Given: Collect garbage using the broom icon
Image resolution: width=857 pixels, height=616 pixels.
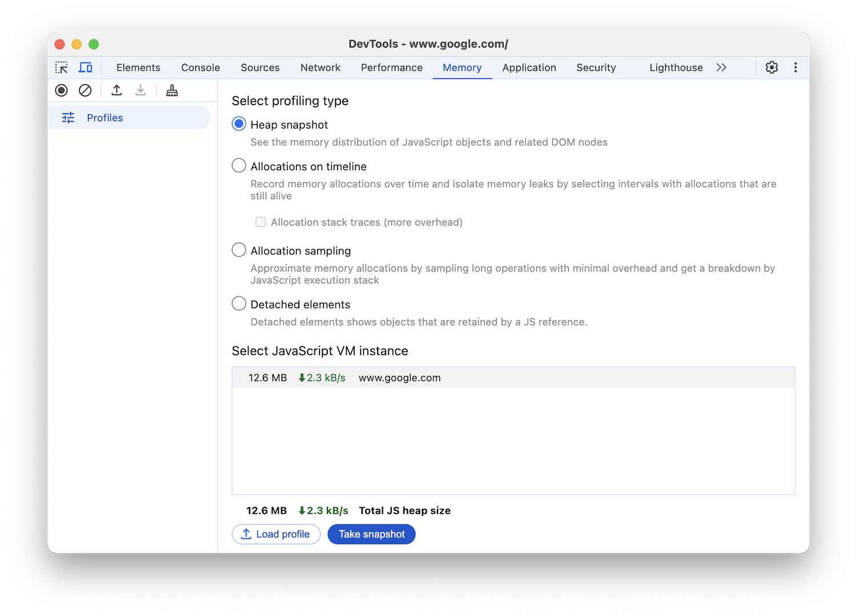Looking at the screenshot, I should click(x=172, y=90).
